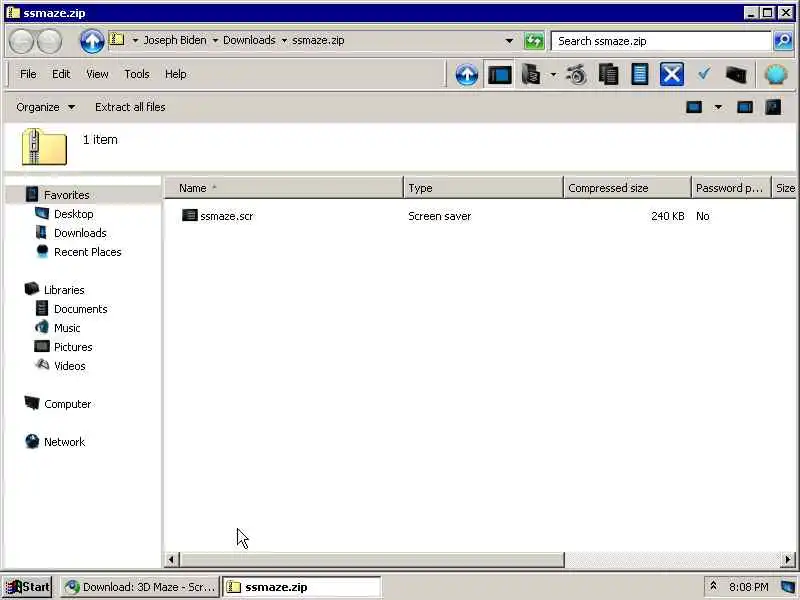This screenshot has width=800, height=600.
Task: Click the Up arrow in the Classic toolbar
Action: point(466,75)
